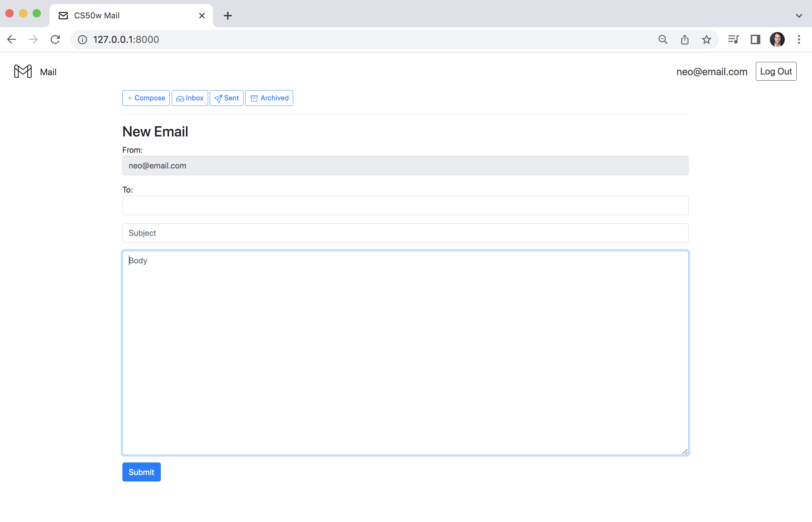This screenshot has height=522, width=812.
Task: Focus the Subject input field
Action: point(405,233)
